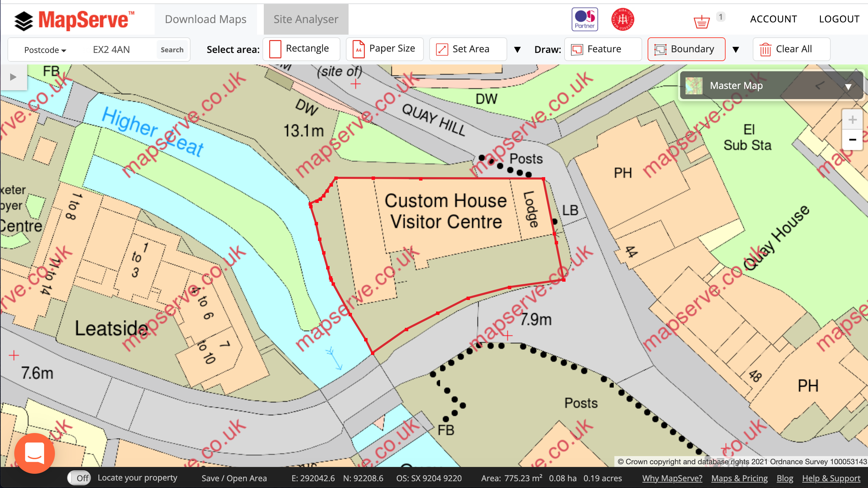Click the OS Partner logo icon
868x488 pixels.
(x=584, y=20)
